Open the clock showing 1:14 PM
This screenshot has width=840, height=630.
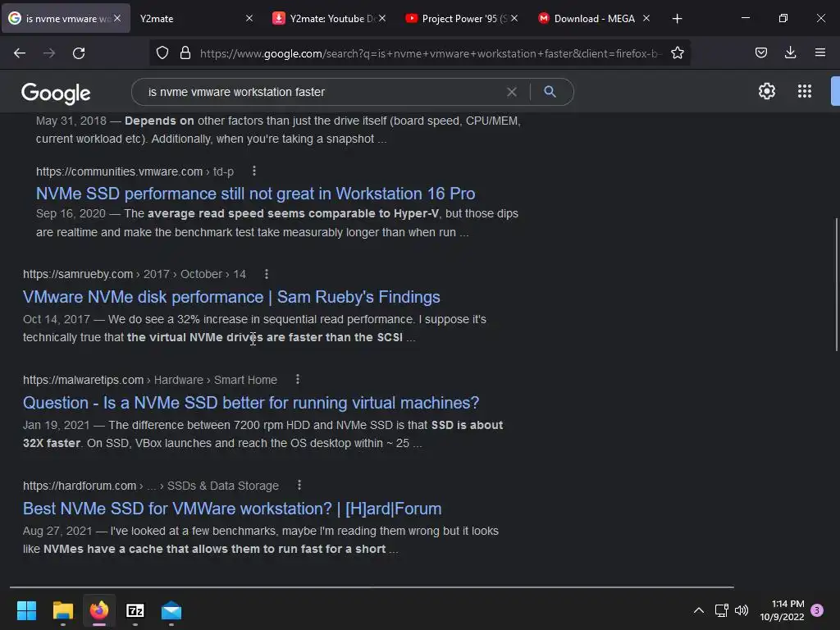pyautogui.click(x=782, y=610)
